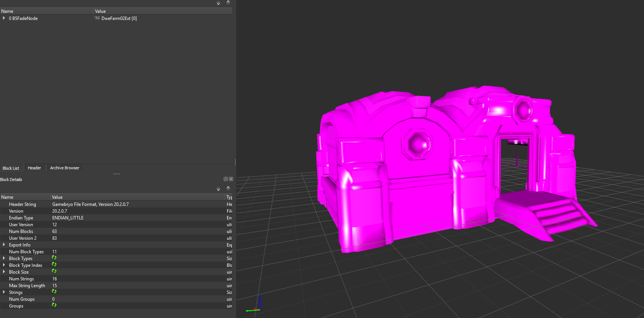The height and width of the screenshot is (318, 644).
Task: Click Num Blocks value 63
Action: [55, 231]
